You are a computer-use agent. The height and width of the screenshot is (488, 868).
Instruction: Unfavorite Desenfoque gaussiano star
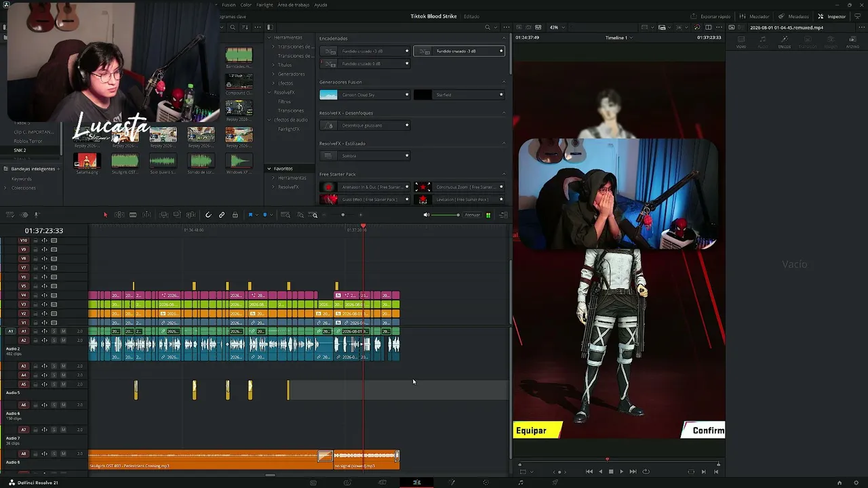[x=407, y=125]
